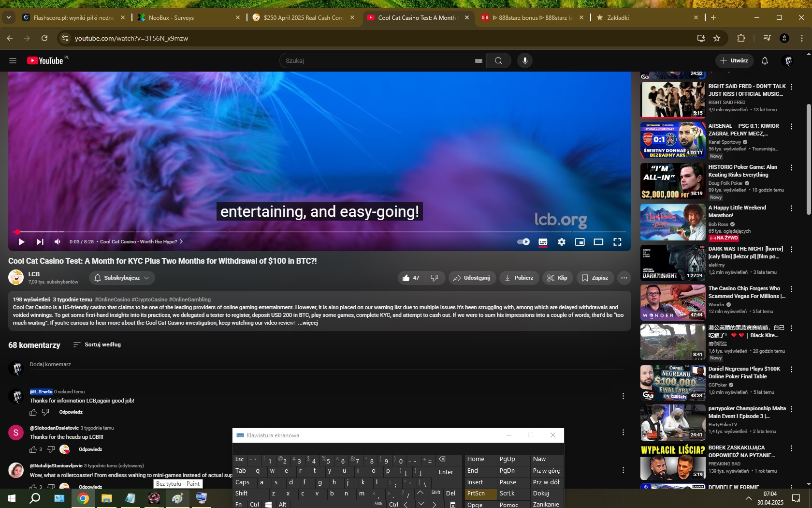
Task: Skip to the next video
Action: coord(40,242)
